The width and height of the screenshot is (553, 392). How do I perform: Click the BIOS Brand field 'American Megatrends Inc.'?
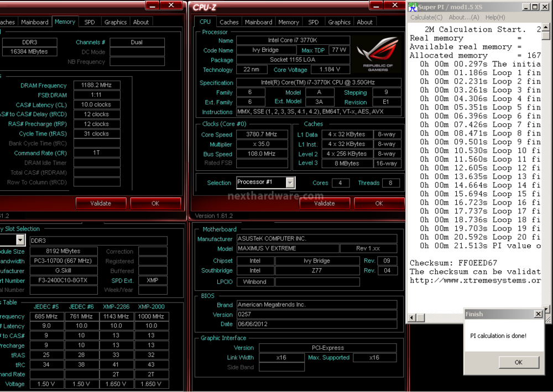[317, 305]
